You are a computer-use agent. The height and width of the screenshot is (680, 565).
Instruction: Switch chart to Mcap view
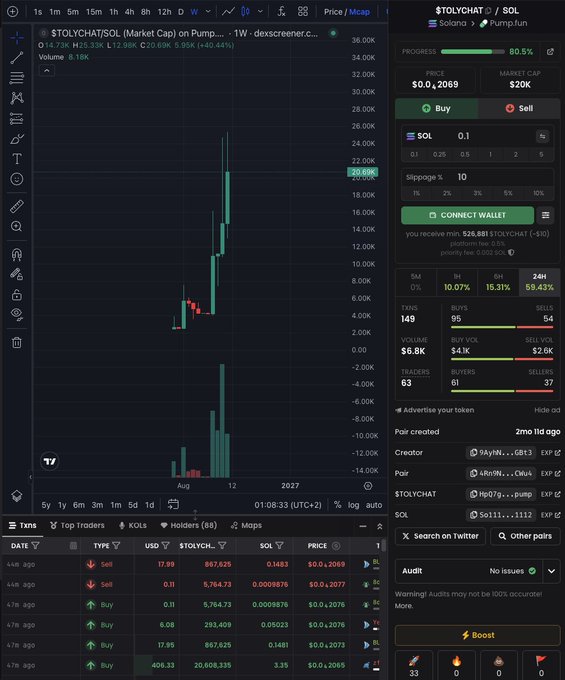coord(359,12)
